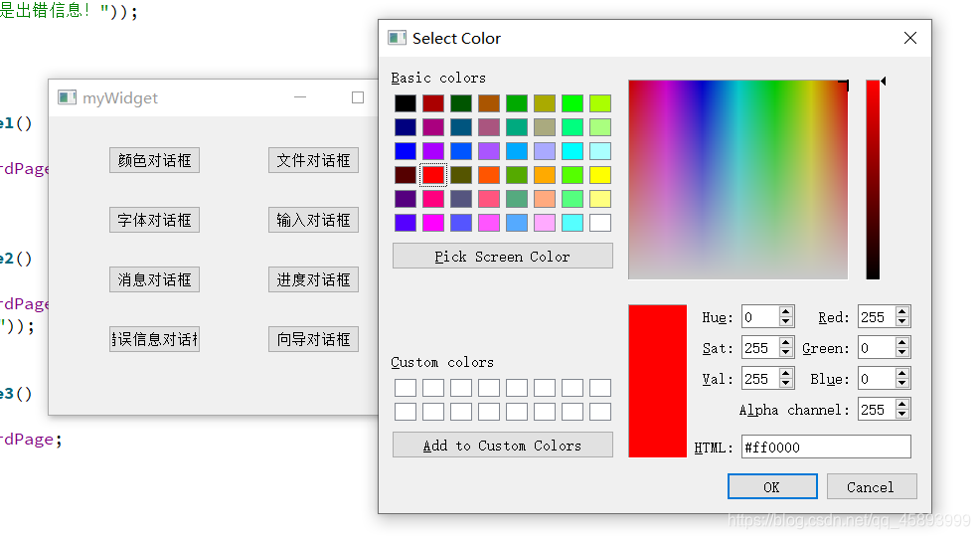
Task: Increase the Hue value with up arrow
Action: pyautogui.click(x=786, y=312)
